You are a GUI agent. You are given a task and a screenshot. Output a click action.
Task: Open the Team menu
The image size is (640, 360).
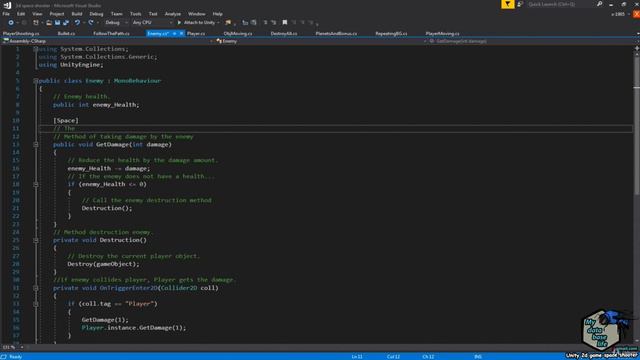click(x=116, y=14)
